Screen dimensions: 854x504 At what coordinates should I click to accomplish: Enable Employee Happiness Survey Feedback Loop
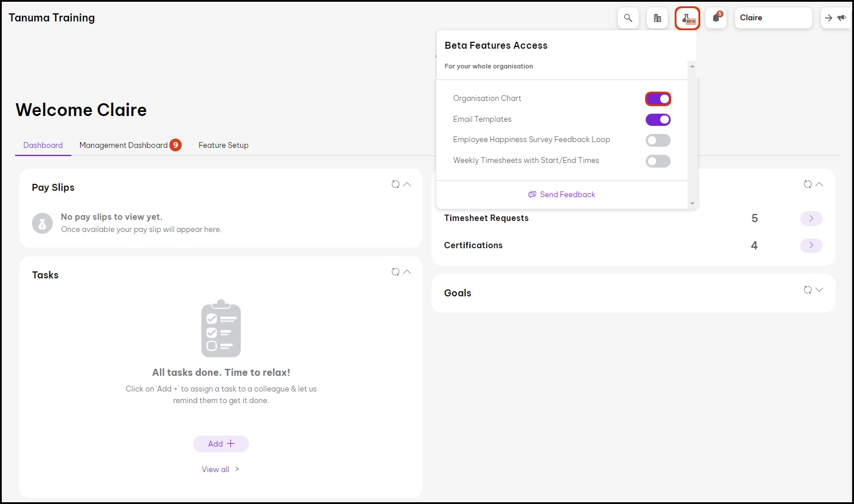coord(658,140)
